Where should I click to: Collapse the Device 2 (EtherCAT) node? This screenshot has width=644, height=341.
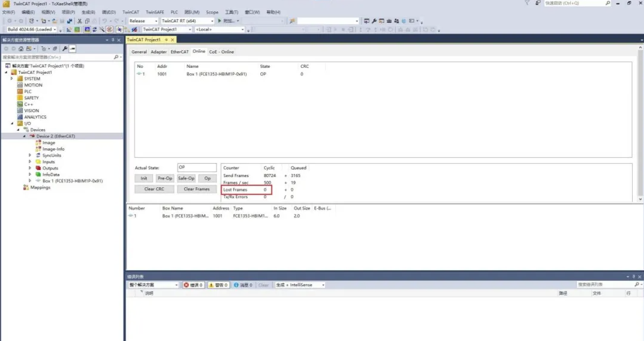pyautogui.click(x=24, y=136)
